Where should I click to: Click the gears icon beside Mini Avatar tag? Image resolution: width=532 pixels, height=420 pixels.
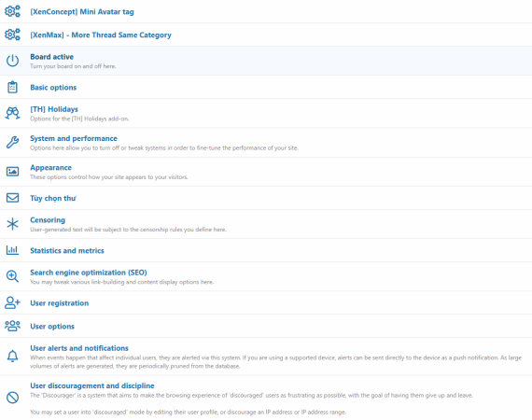click(12, 11)
